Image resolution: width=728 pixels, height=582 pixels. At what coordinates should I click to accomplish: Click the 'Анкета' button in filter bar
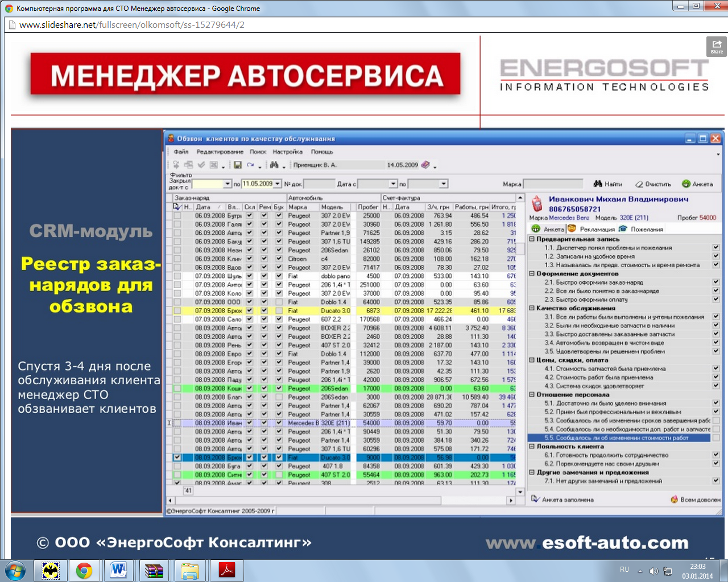697,184
